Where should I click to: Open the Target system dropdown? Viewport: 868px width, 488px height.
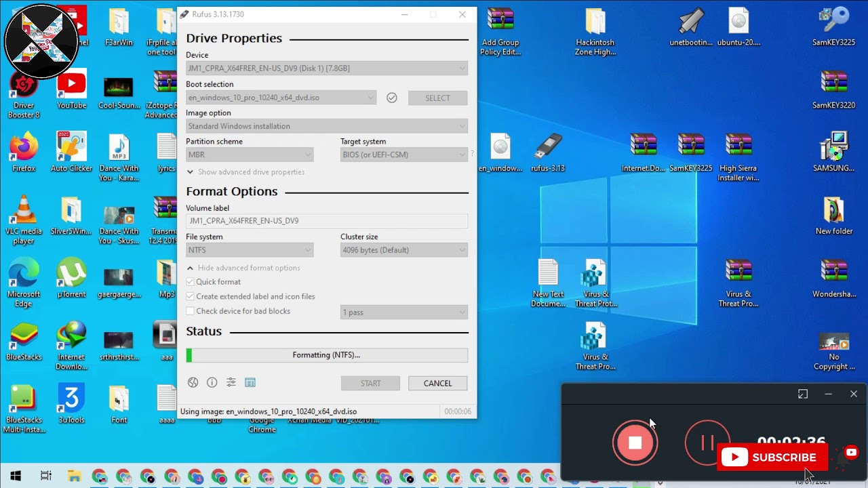tap(404, 155)
